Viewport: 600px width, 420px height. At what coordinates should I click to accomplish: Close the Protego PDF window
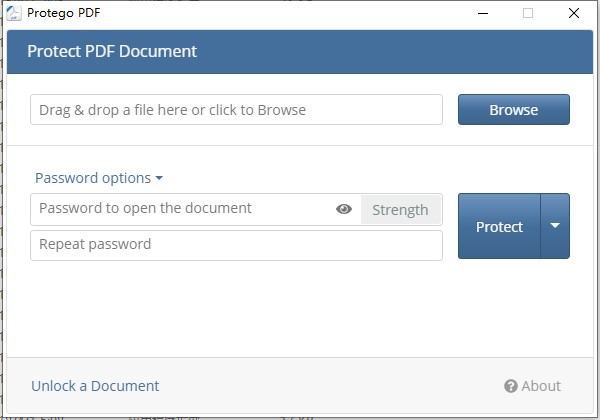(x=574, y=13)
